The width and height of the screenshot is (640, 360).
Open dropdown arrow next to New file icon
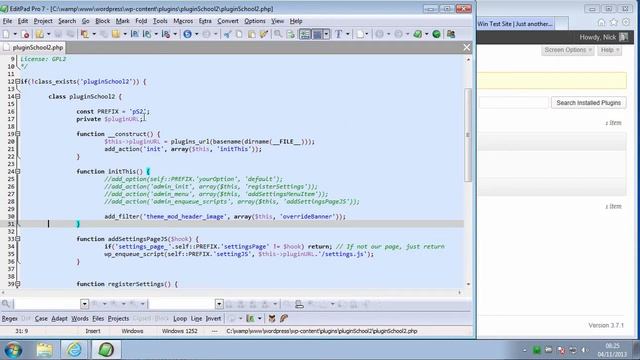click(15, 34)
